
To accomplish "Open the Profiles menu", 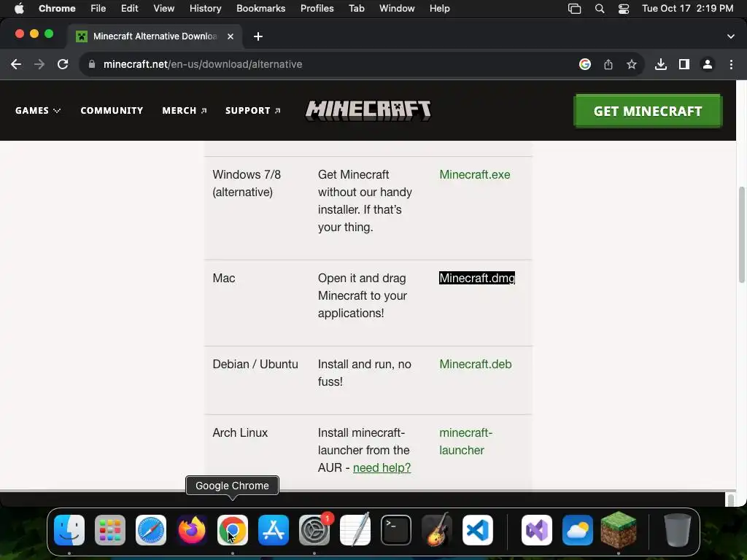I will [317, 9].
